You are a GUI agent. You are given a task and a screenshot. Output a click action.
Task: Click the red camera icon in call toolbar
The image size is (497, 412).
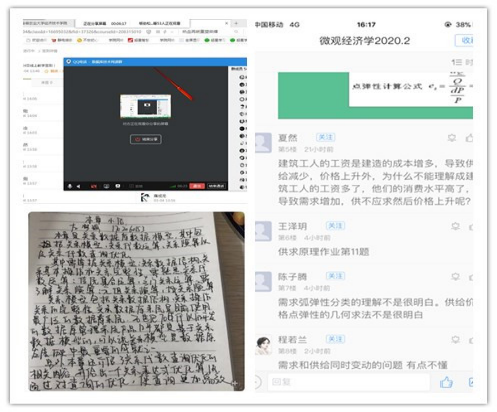(94, 186)
